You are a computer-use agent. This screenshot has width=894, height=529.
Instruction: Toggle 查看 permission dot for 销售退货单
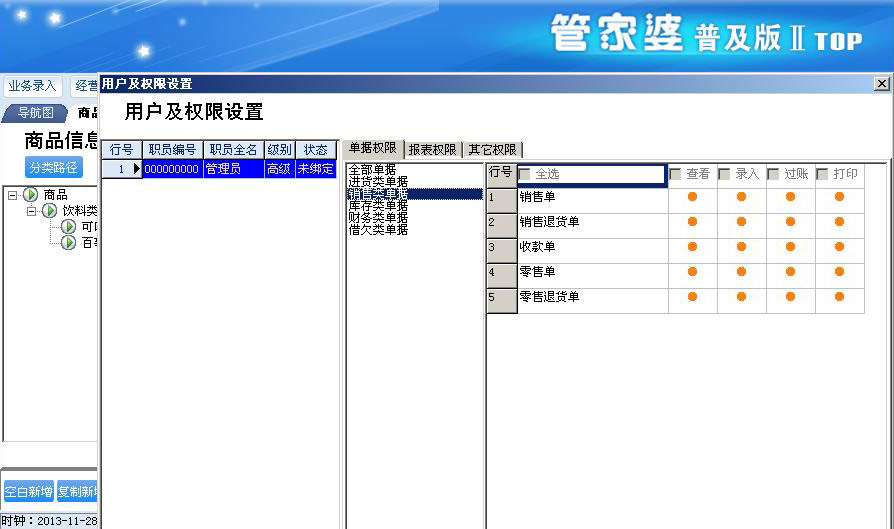(692, 222)
